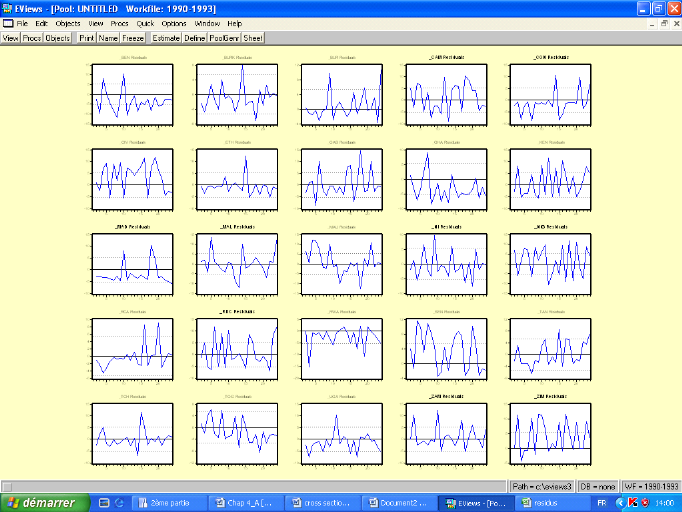Click the Name button in the pool toolbar
The image size is (682, 512).
pos(108,38)
